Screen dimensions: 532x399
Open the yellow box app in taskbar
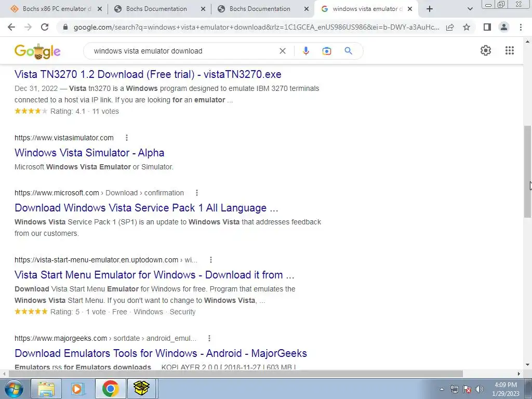141,389
